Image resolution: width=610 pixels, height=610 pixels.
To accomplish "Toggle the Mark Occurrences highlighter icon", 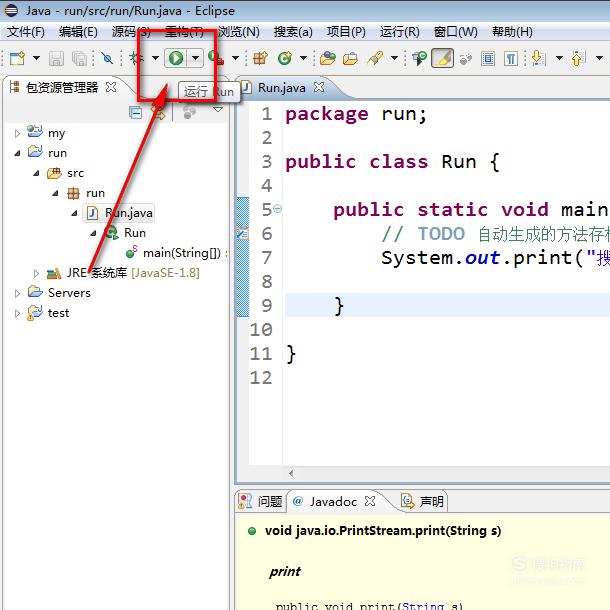I will coord(442,58).
